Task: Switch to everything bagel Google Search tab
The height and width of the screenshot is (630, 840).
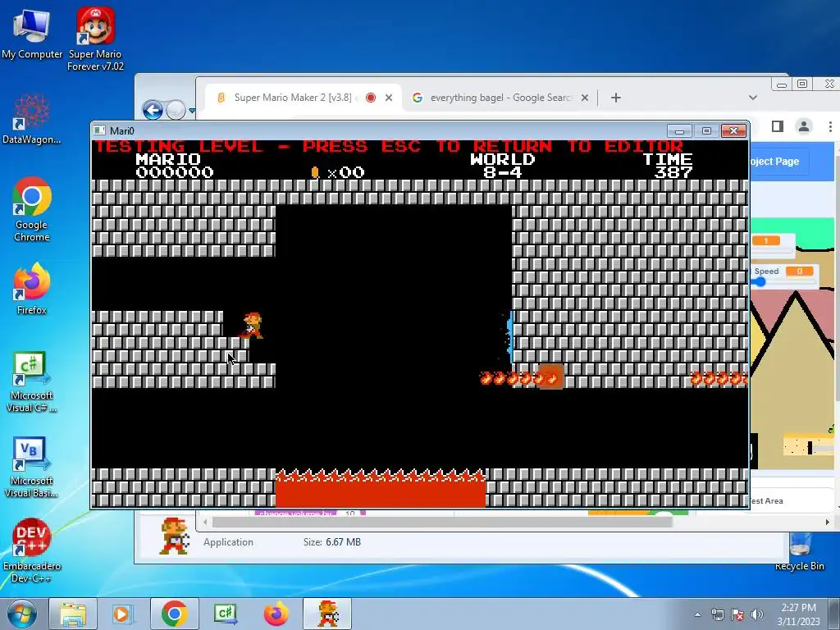Action: 500,98
